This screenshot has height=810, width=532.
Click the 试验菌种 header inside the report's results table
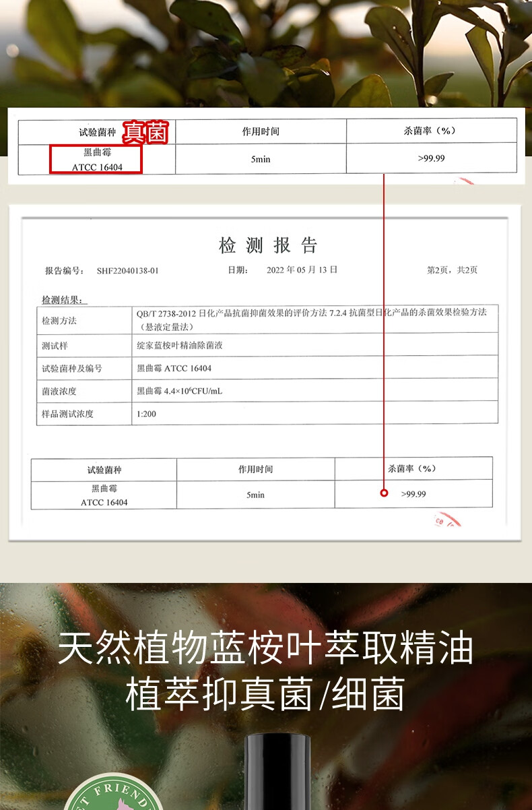click(104, 470)
